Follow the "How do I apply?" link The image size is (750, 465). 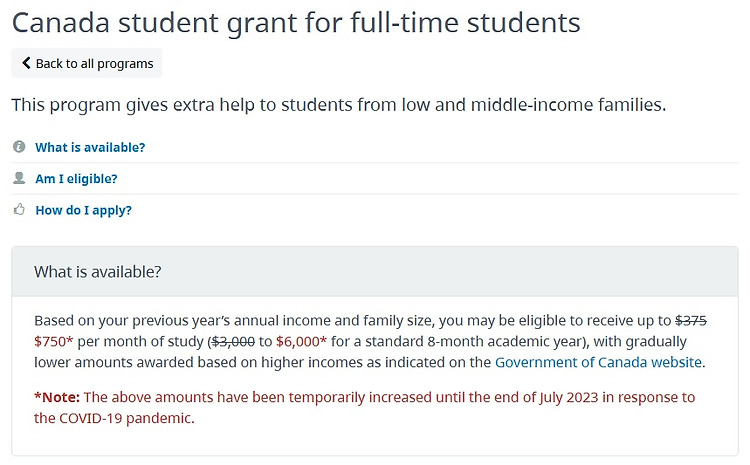point(83,210)
